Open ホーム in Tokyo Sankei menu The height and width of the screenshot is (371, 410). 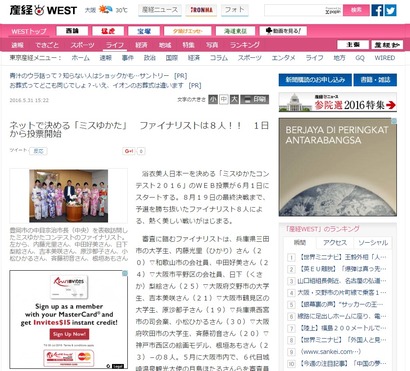[81, 58]
